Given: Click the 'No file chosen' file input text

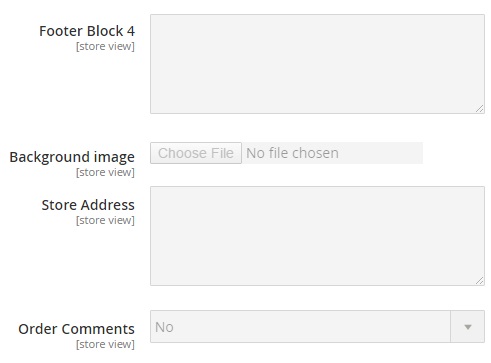Looking at the screenshot, I should [x=292, y=153].
